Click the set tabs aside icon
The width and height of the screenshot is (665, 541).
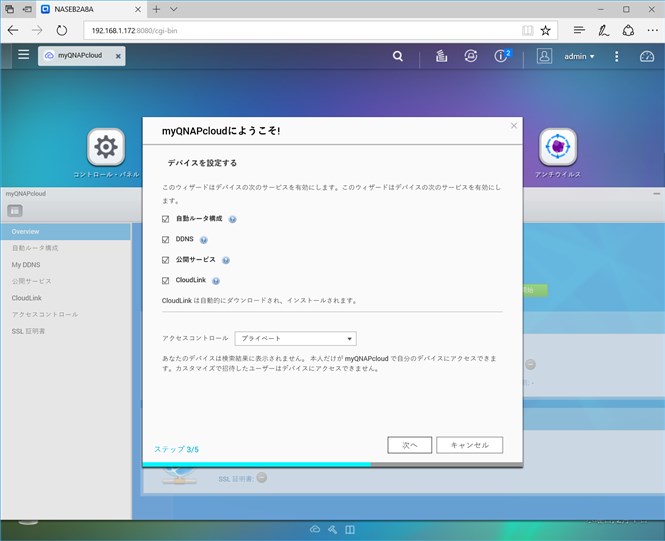(27, 9)
